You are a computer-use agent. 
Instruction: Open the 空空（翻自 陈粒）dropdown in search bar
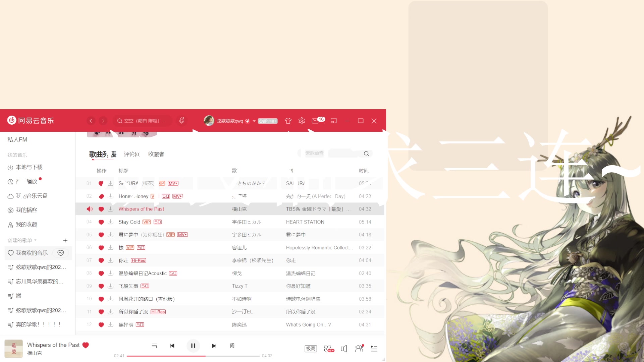(x=164, y=121)
